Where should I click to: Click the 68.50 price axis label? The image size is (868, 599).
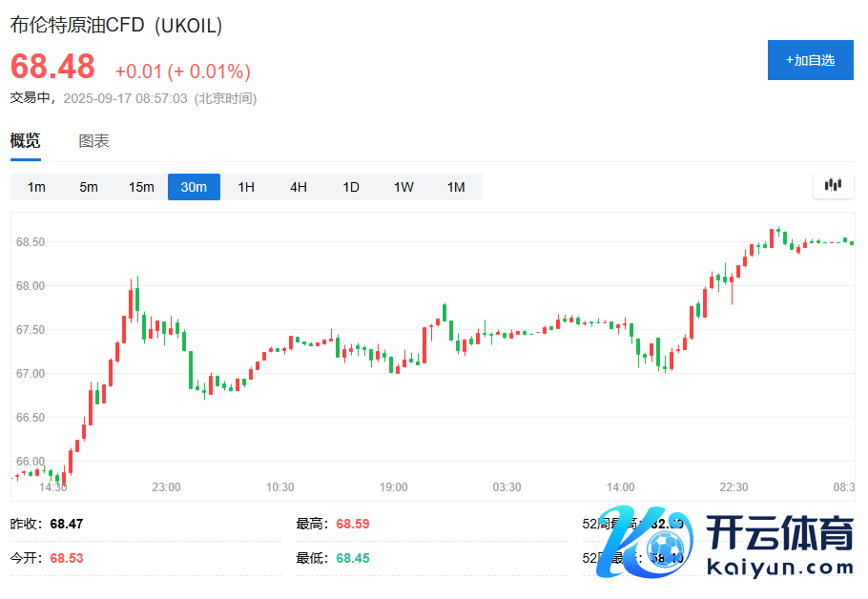tap(31, 242)
